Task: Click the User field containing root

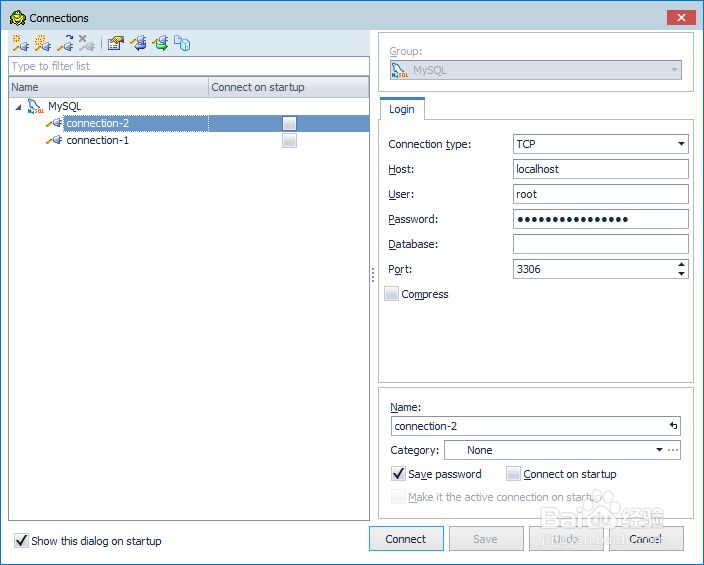Action: tap(601, 194)
